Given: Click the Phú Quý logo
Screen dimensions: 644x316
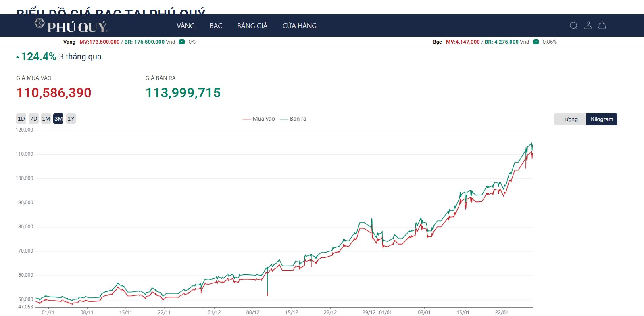Looking at the screenshot, I should pos(72,26).
